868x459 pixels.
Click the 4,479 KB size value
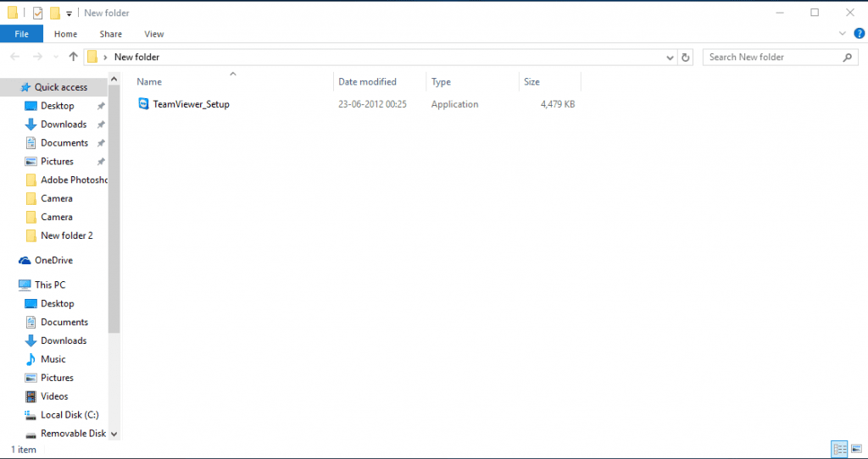click(x=558, y=104)
